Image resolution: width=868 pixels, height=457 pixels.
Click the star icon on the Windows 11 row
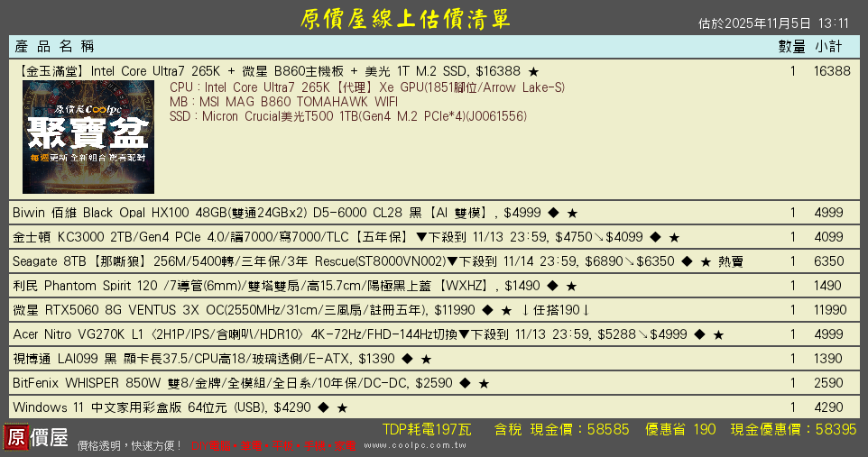342,408
